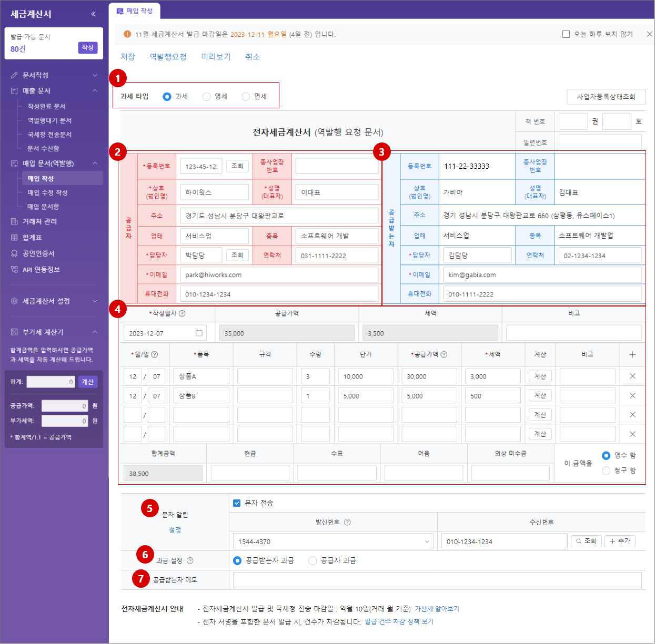Screen dimensions: 655x644
Task: Click the 공인인증서 certificate icon
Action: point(14,253)
